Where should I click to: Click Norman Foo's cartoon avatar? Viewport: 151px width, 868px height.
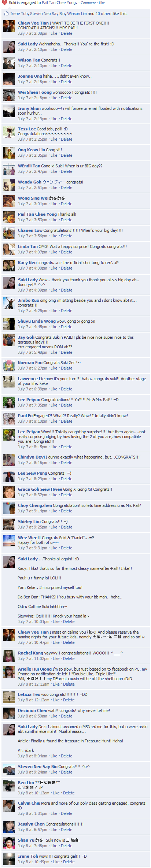click(9, 366)
